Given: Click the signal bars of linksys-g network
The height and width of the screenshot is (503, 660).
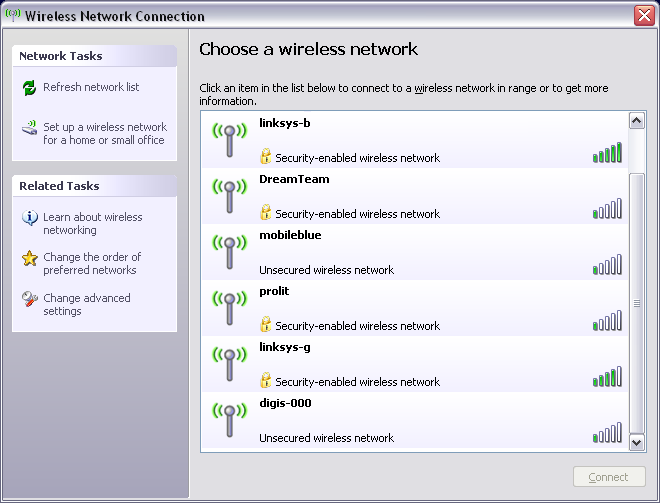Looking at the screenshot, I should click(x=608, y=376).
